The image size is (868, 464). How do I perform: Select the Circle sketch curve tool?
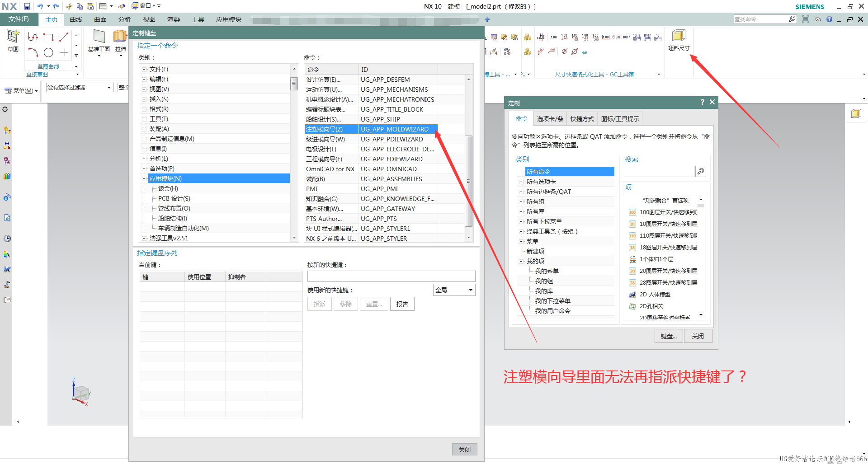pos(48,53)
